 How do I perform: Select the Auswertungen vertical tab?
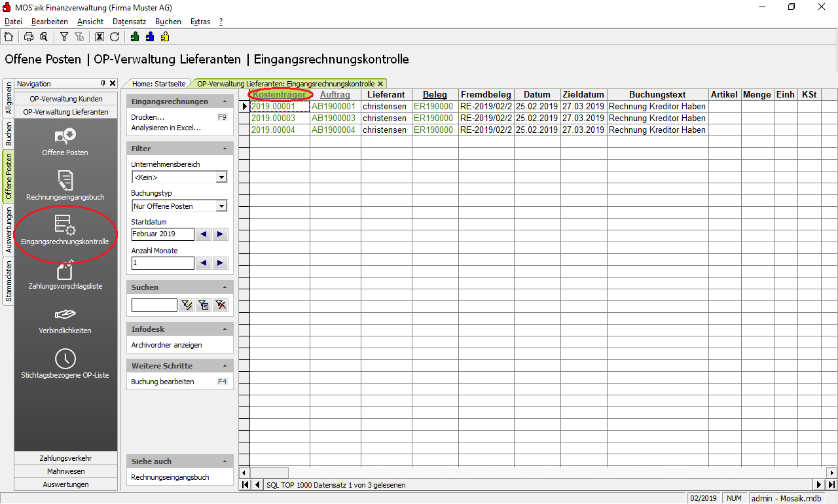point(9,230)
